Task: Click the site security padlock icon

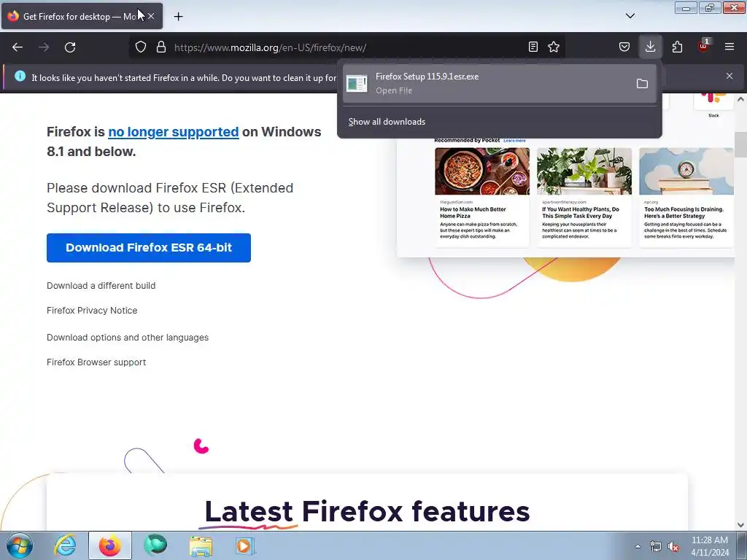Action: point(161,47)
